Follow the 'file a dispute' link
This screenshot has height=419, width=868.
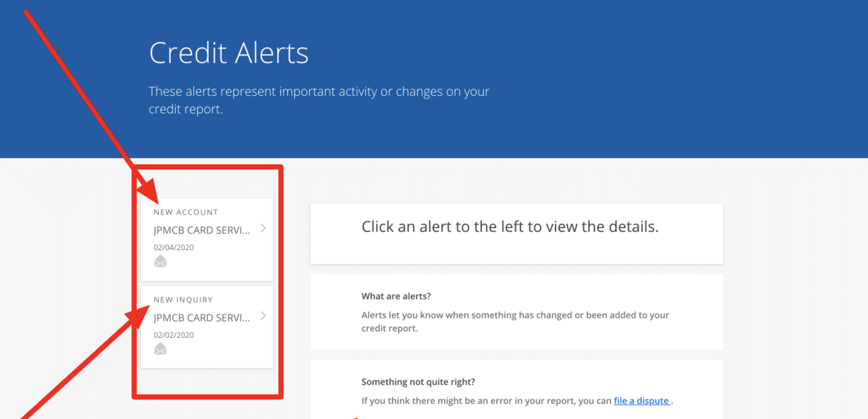click(x=642, y=401)
